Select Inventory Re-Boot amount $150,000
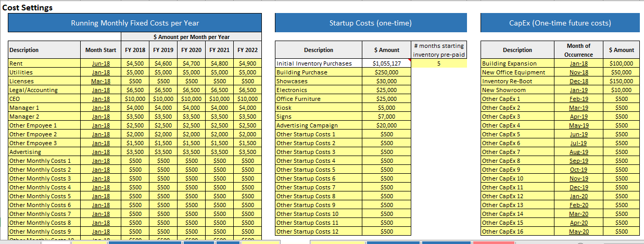The width and height of the screenshot is (644, 244). point(622,81)
